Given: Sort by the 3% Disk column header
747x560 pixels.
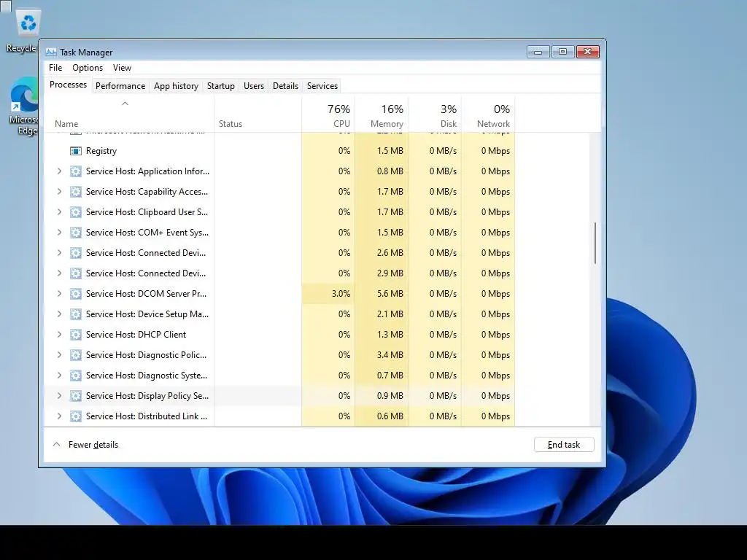Looking at the screenshot, I should (x=435, y=114).
